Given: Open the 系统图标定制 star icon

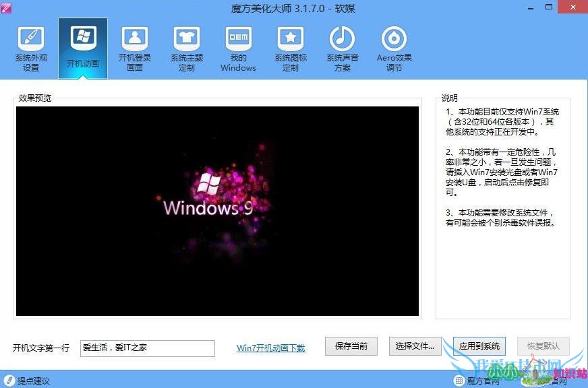Looking at the screenshot, I should click(291, 48).
